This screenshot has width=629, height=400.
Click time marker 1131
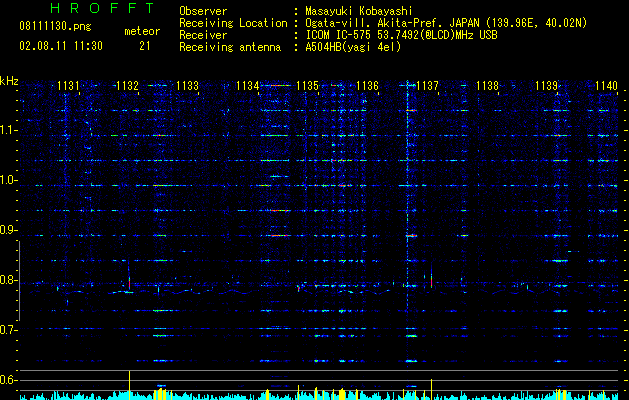68,86
